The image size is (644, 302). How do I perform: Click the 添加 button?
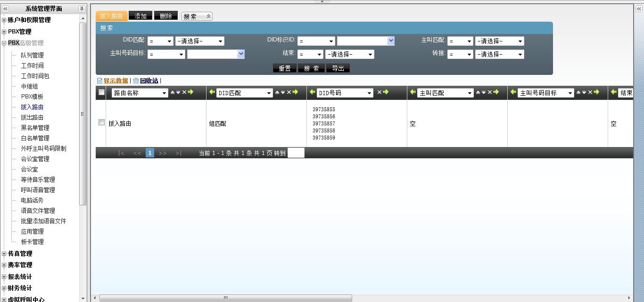pos(140,16)
